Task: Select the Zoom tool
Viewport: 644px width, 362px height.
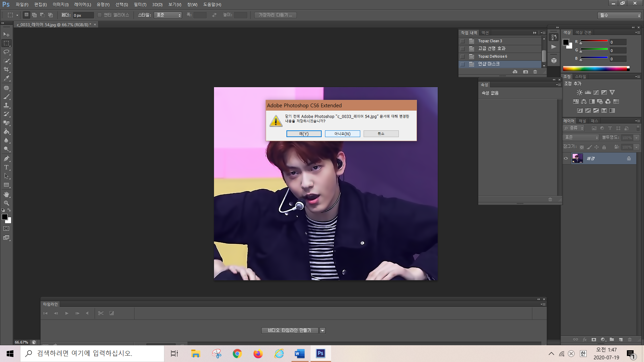Action: tap(6, 203)
